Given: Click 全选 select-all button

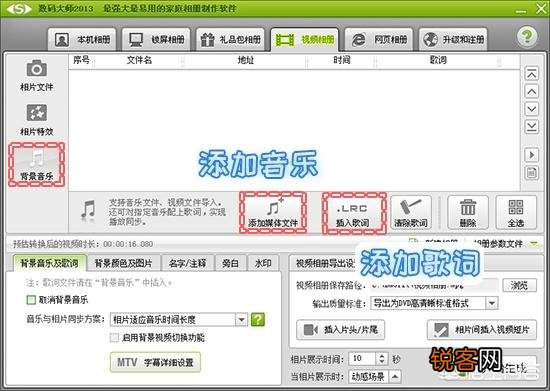Looking at the screenshot, I should (x=516, y=213).
